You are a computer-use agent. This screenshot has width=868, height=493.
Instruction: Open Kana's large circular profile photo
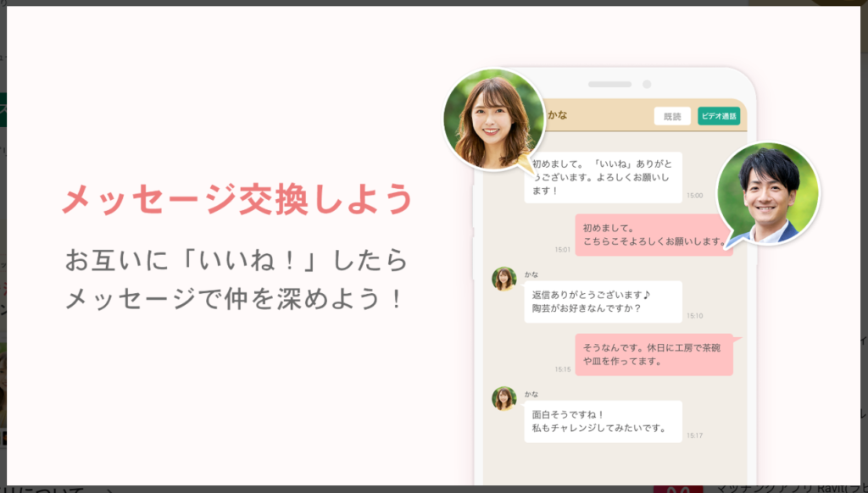pos(492,119)
